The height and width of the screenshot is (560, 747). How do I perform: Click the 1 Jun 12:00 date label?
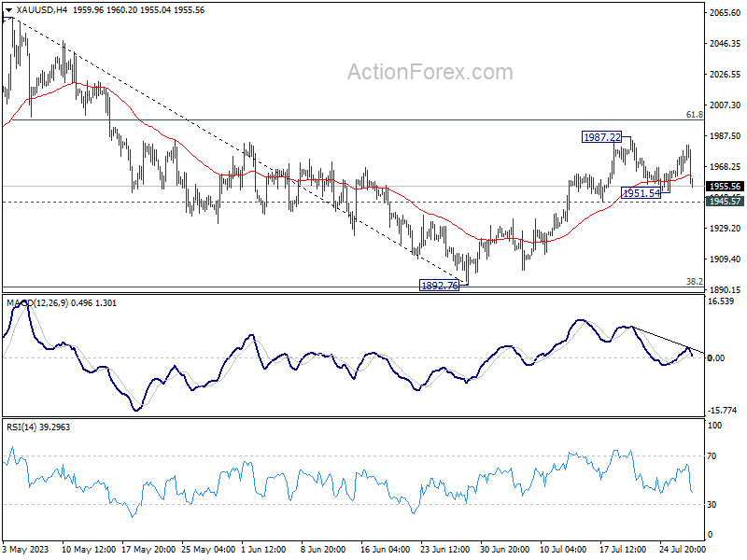click(263, 550)
